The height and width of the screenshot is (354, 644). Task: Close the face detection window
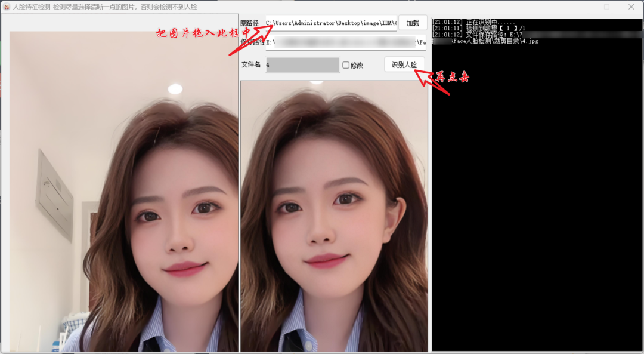631,7
